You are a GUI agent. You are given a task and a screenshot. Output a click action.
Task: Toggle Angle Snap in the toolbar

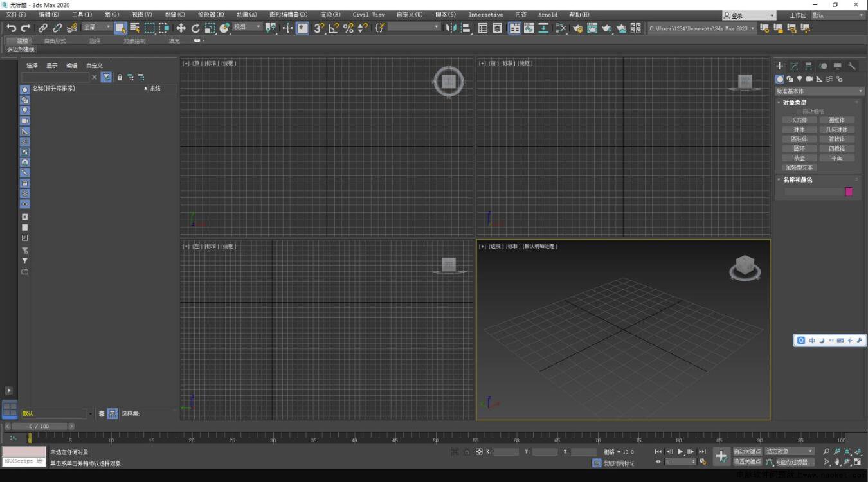[x=333, y=28]
